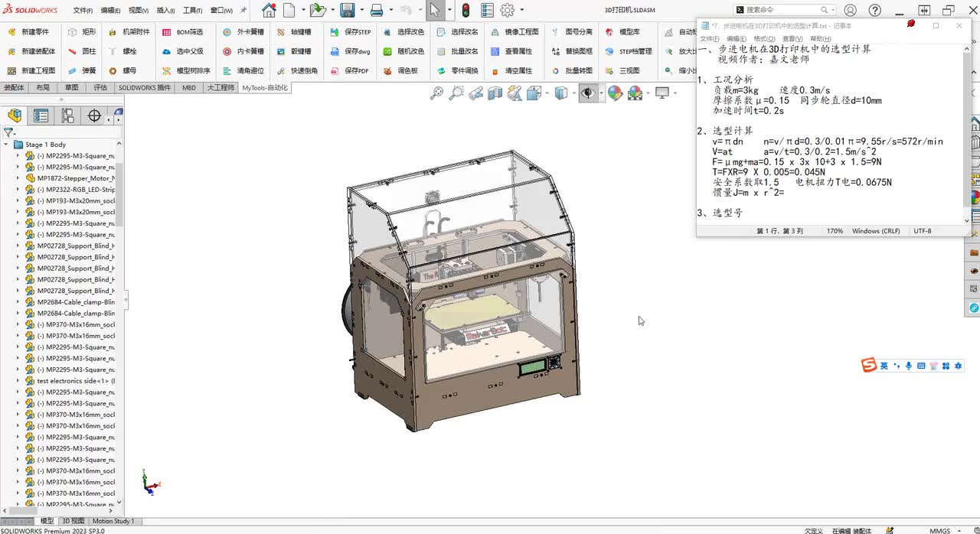Click the 镜像工程图 button
The width and height of the screenshot is (980, 534).
pyautogui.click(x=514, y=32)
